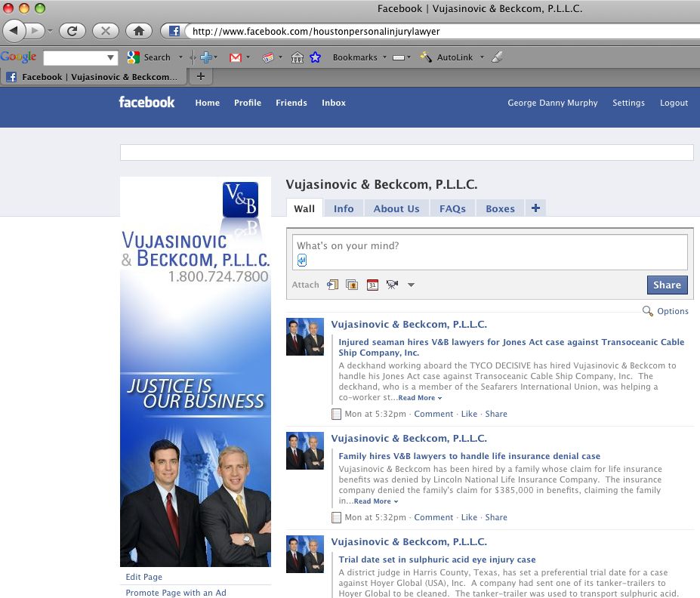The height and width of the screenshot is (598, 700).
Task: Attach a link to the status update
Action: (332, 284)
